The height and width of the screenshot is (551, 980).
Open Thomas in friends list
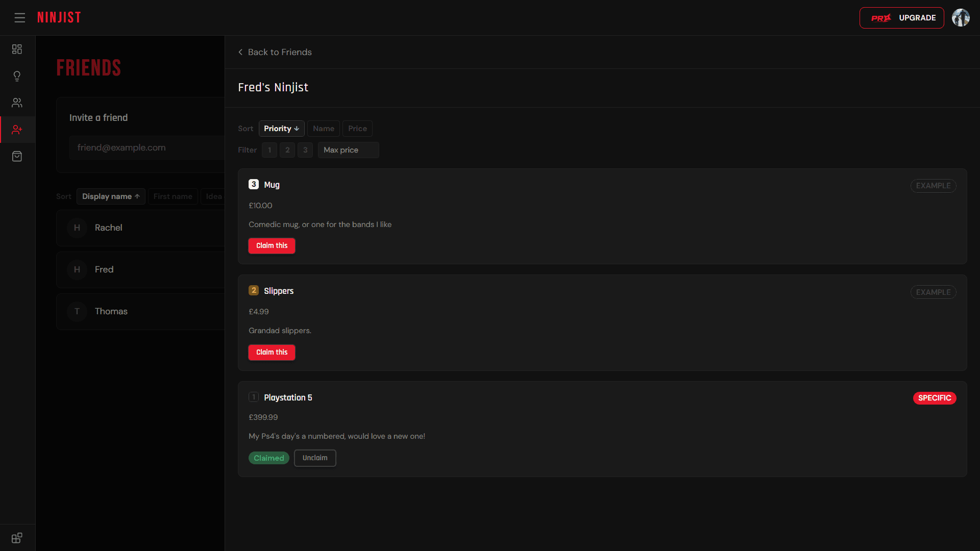140,311
